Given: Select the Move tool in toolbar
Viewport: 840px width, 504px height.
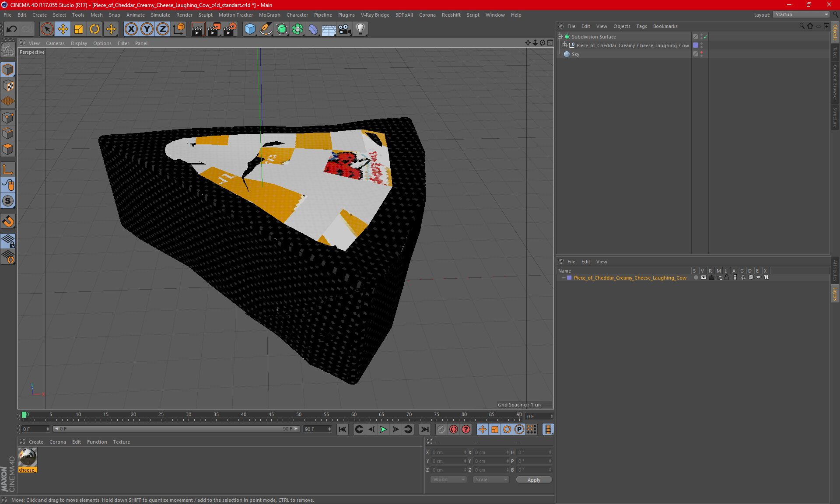Looking at the screenshot, I should point(63,29).
